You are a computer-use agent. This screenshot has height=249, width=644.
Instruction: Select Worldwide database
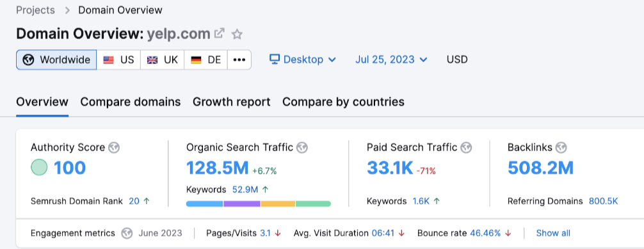(x=57, y=60)
